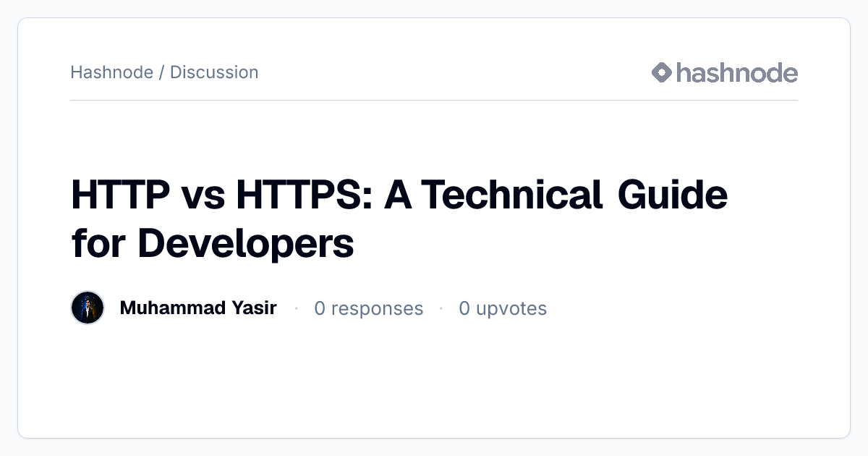Open the "Hashnode / Discussion" breadcrumb

coord(164,72)
